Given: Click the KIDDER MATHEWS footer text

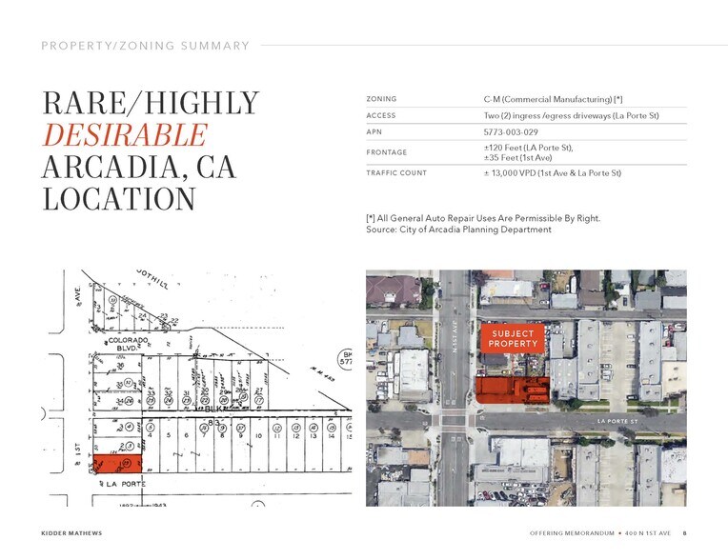Looking at the screenshot, I should tap(71, 533).
